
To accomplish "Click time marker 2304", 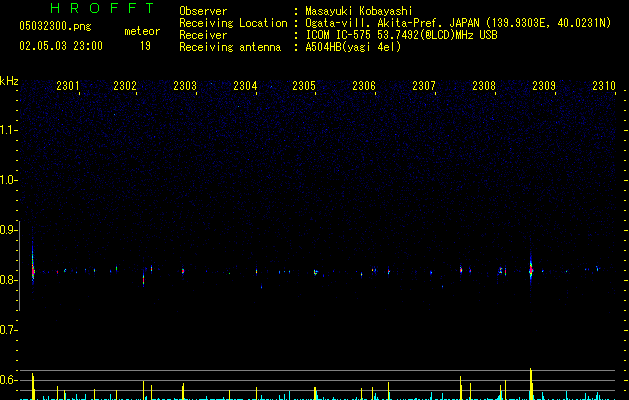I will click(245, 85).
